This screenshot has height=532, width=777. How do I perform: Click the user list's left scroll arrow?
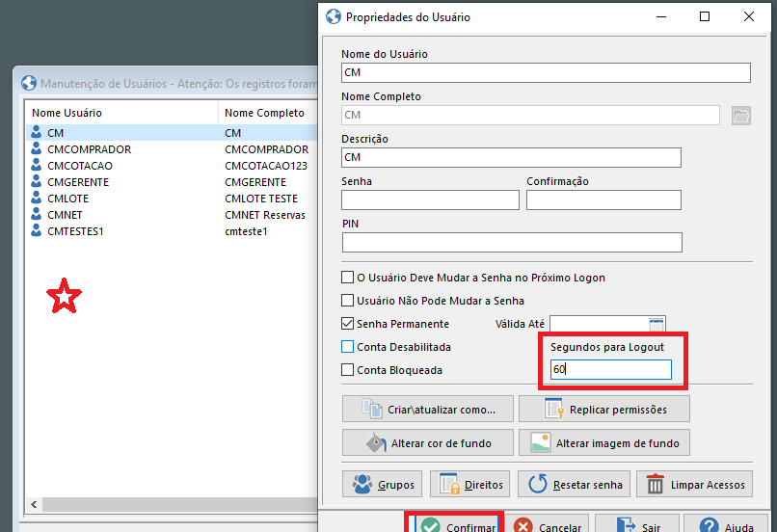point(34,504)
